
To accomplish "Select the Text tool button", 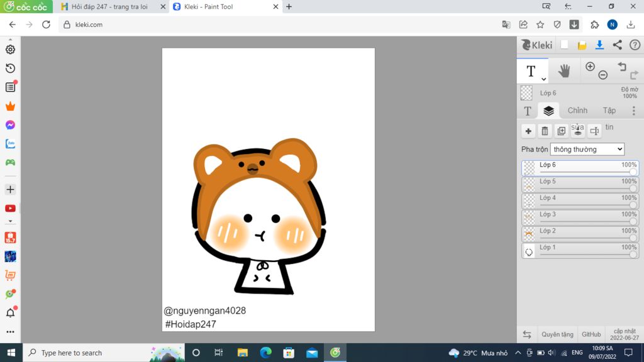I will (x=531, y=71).
